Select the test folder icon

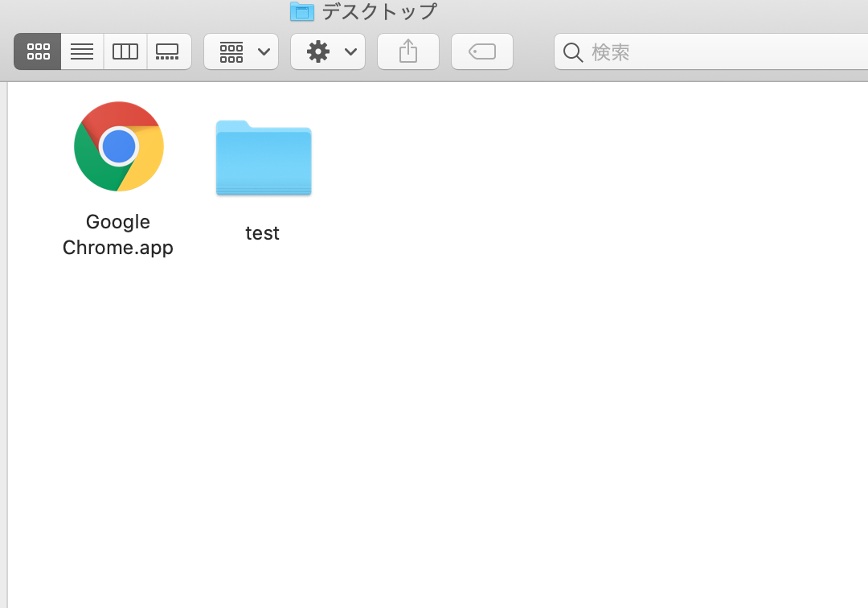click(x=264, y=158)
